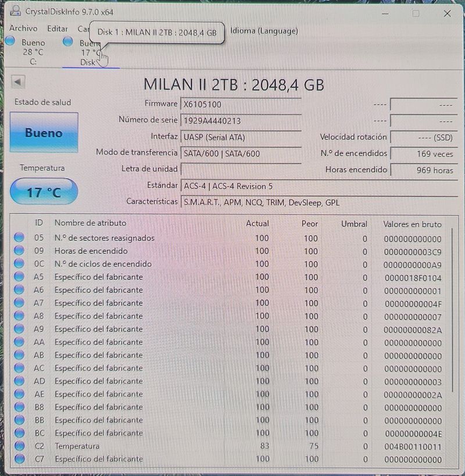
Task: Click the SATA/600 transfer mode field
Action: coord(241,153)
